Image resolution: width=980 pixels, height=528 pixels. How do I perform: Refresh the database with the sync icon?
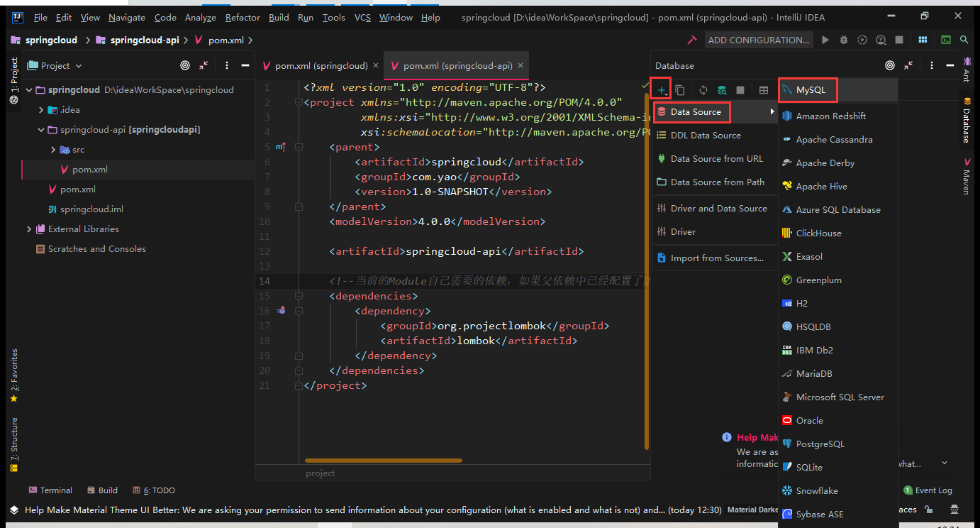point(703,90)
